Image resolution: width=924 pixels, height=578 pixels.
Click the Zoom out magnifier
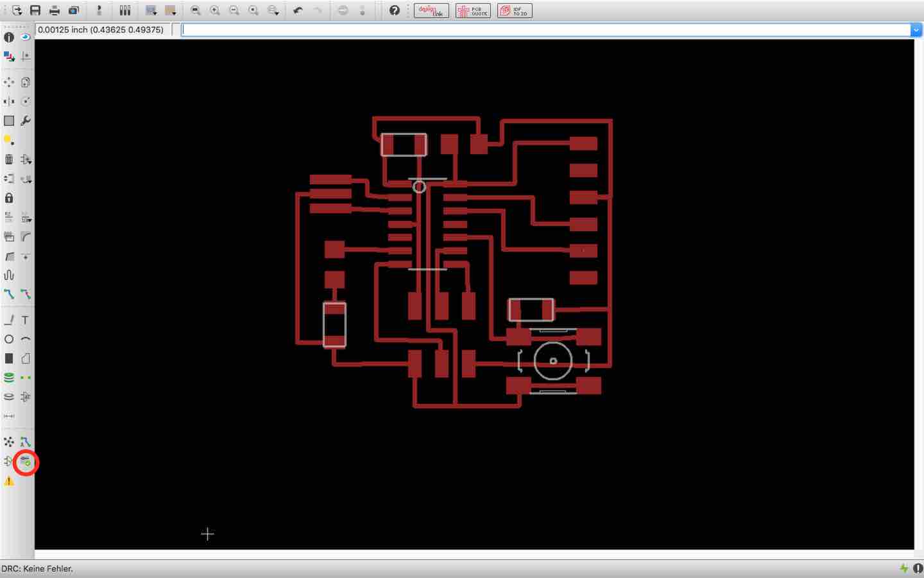tap(234, 10)
